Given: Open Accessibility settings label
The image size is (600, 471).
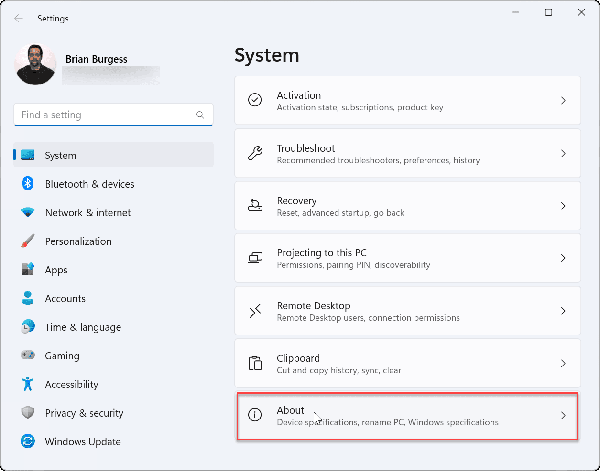Looking at the screenshot, I should (72, 385).
